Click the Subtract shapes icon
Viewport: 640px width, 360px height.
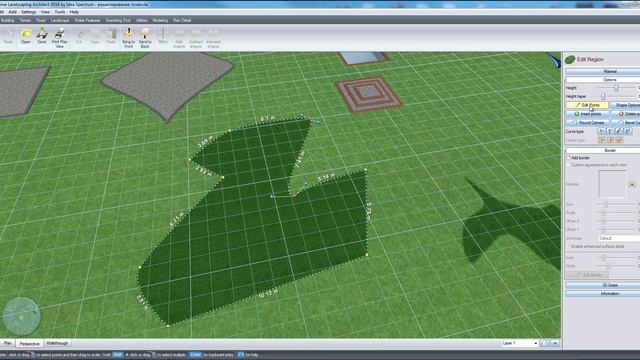point(196,38)
